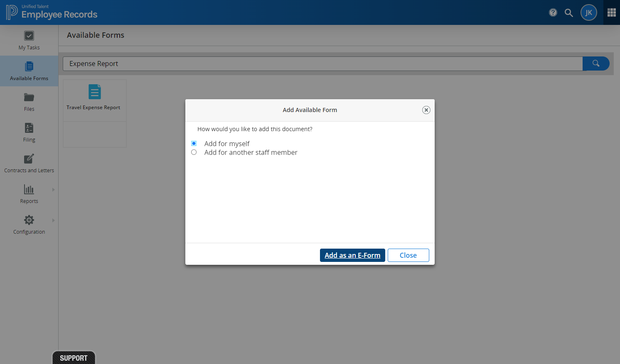Open the Configuration gear icon
This screenshot has height=364, width=620.
click(29, 220)
